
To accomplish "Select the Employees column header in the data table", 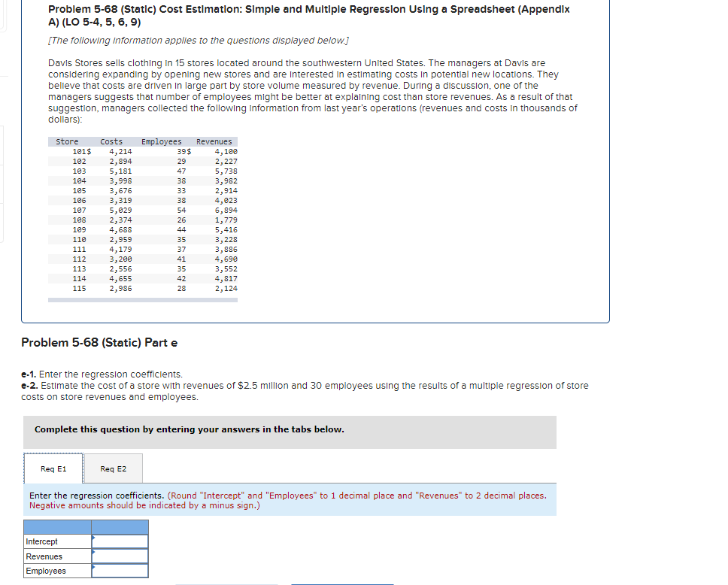I will click(x=161, y=141).
